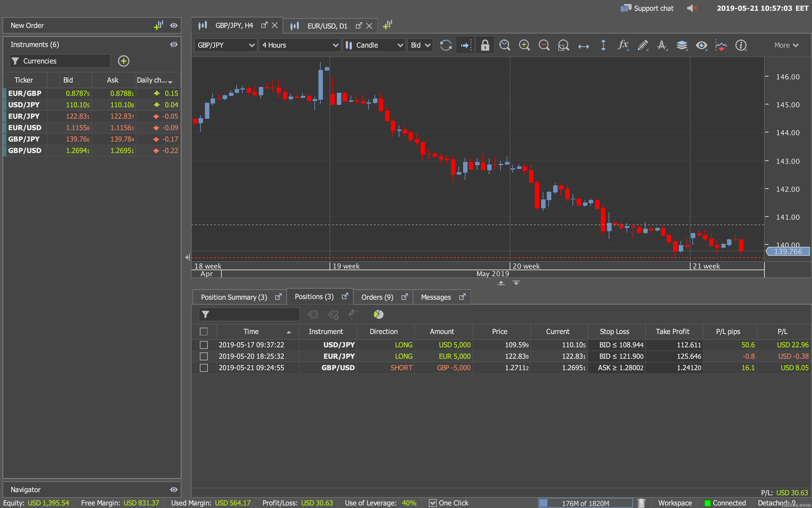
Task: Click the positions filter input field
Action: (249, 314)
